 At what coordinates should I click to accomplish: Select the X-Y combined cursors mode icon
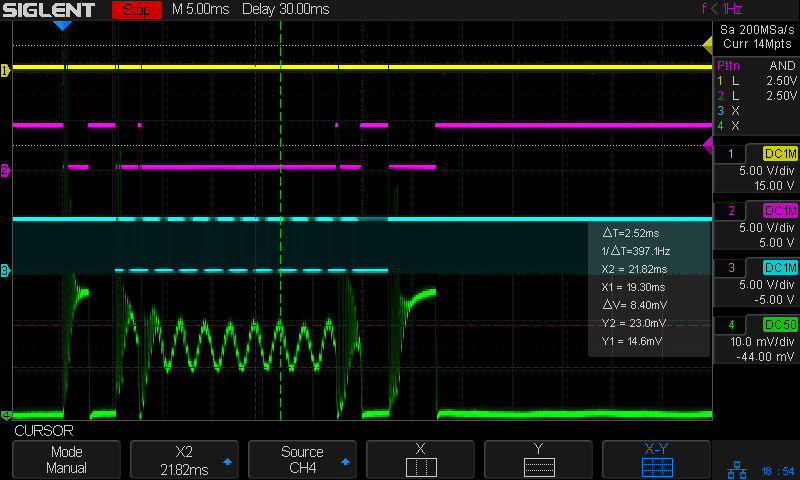pyautogui.click(x=657, y=460)
